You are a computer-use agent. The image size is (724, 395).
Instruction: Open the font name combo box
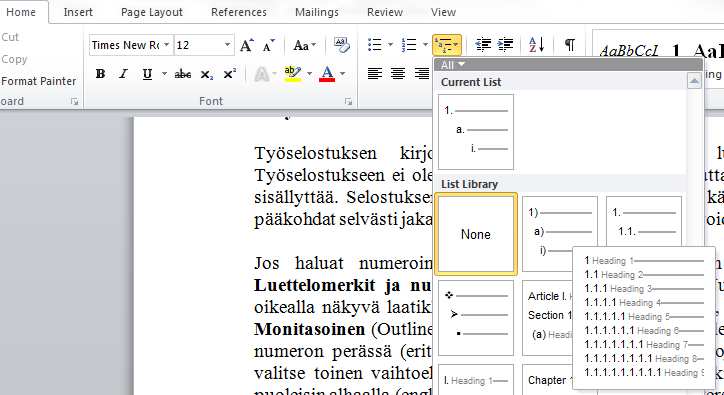[x=131, y=45]
